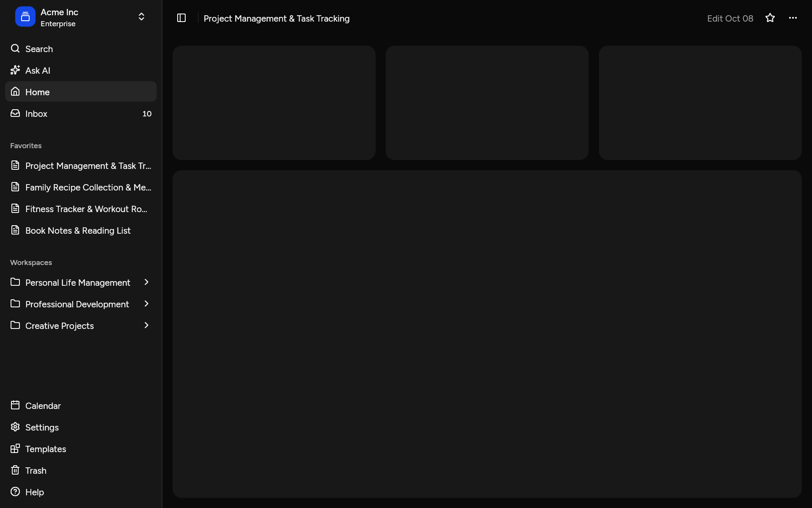The width and height of the screenshot is (812, 508).
Task: Click the Family Recipe Collection page icon
Action: coord(15,187)
